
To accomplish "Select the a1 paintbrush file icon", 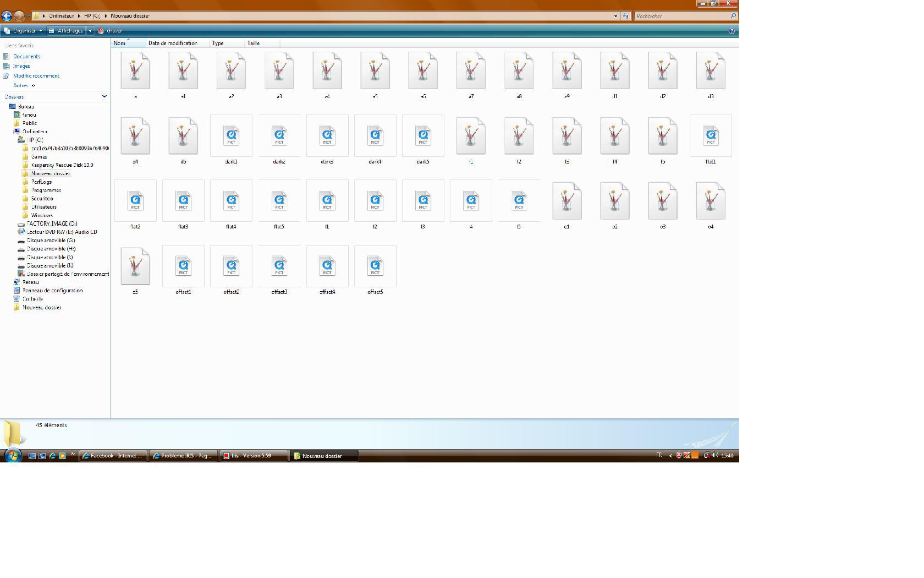I will point(183,70).
